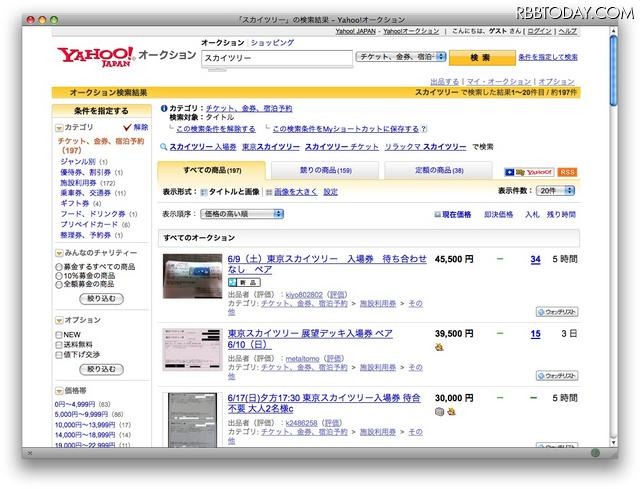View seller kiyo802802 profile
Image resolution: width=640 pixels, height=489 pixels.
coord(304,295)
